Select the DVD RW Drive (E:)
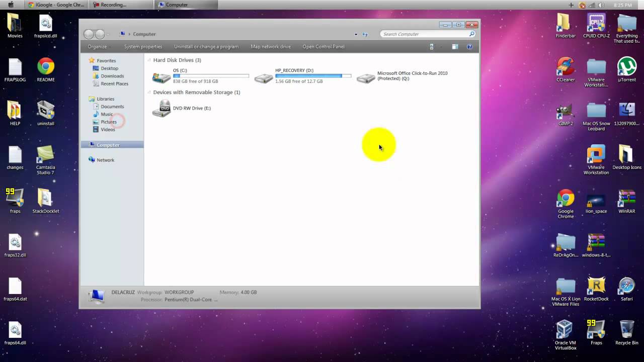 click(x=182, y=108)
